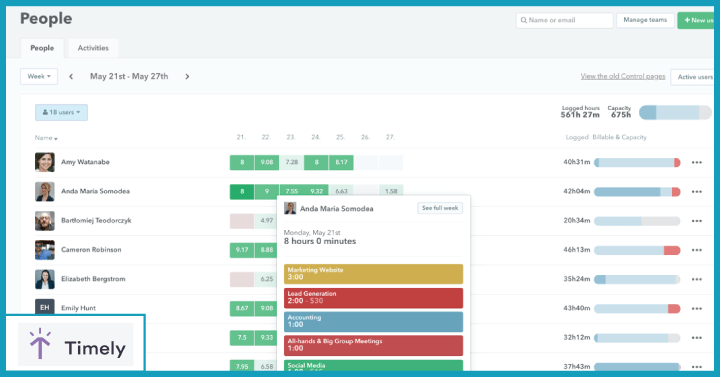The width and height of the screenshot is (720, 377).
Task: Click the Manage teams button
Action: tap(645, 20)
